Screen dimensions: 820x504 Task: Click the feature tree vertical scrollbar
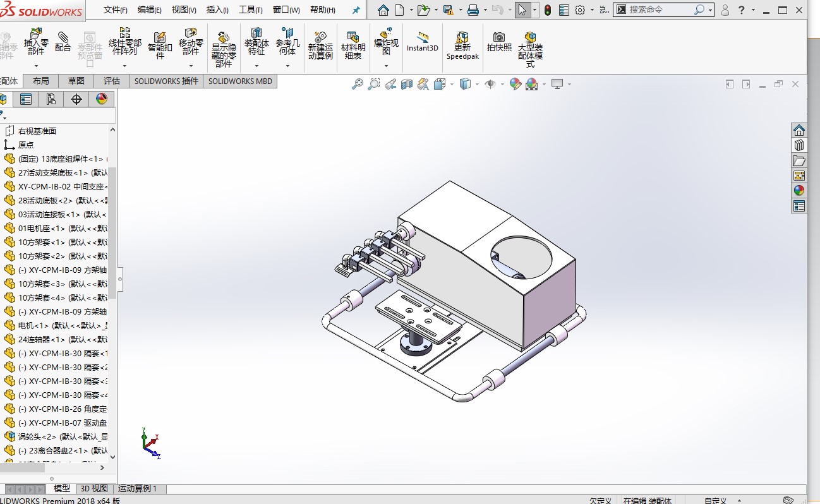point(112,233)
